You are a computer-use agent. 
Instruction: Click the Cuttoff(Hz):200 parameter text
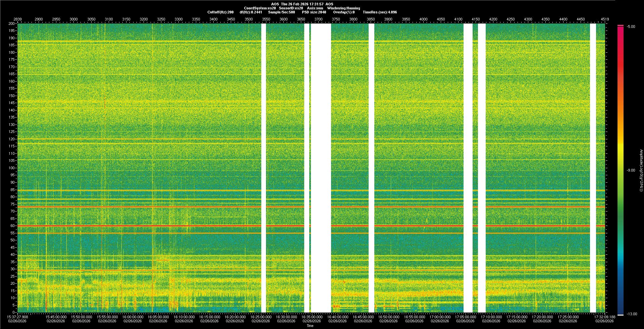(x=220, y=12)
